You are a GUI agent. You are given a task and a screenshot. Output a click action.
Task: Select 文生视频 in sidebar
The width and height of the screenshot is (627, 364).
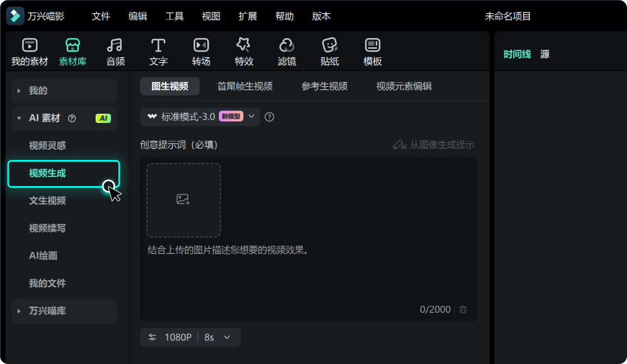pyautogui.click(x=47, y=201)
